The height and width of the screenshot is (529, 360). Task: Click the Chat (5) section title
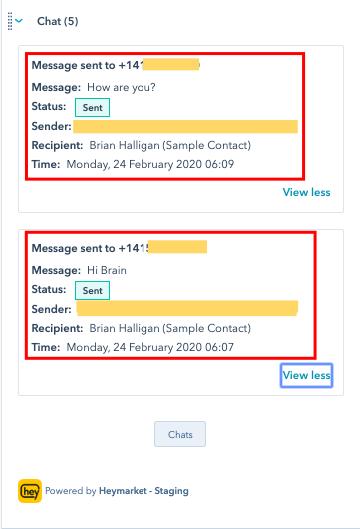pyautogui.click(x=58, y=21)
